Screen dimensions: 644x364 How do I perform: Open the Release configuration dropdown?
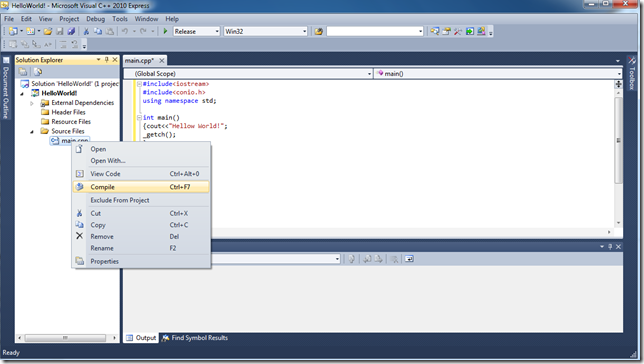(217, 31)
